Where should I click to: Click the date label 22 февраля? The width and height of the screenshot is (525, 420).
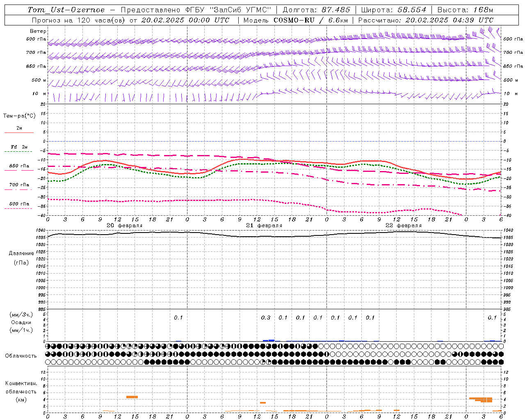404,226
